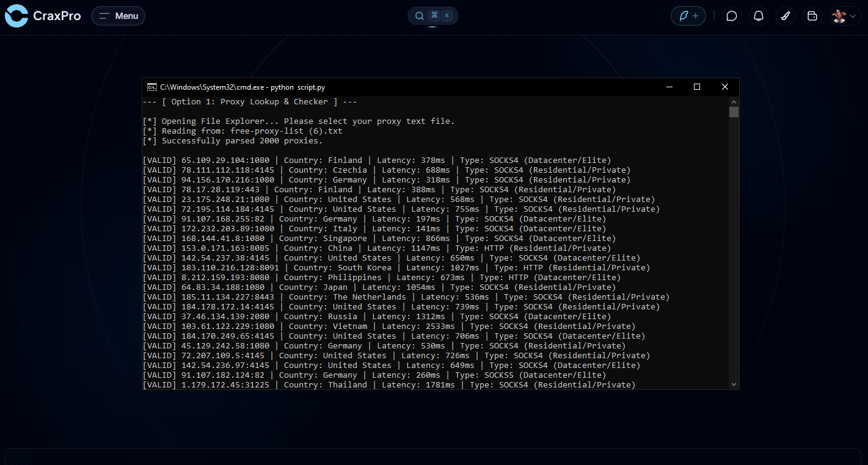This screenshot has height=465, width=868.
Task: Open the notifications bell icon
Action: pos(759,16)
